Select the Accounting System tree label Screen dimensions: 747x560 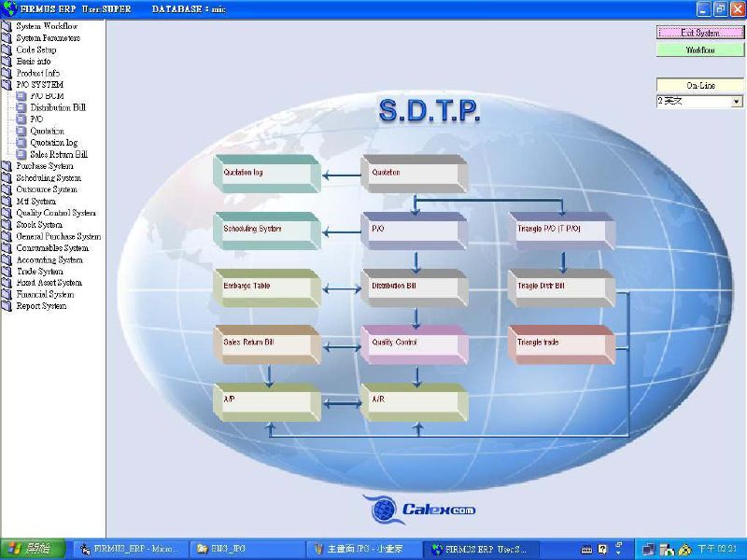tap(49, 260)
